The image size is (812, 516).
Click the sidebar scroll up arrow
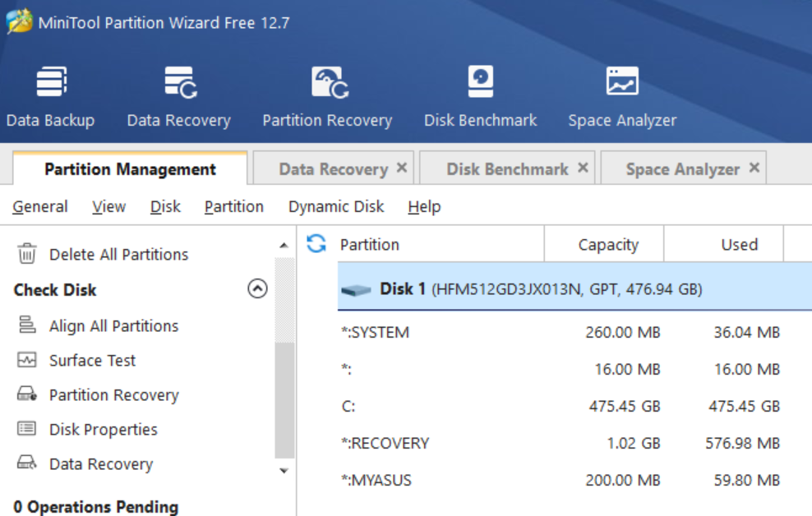[284, 246]
